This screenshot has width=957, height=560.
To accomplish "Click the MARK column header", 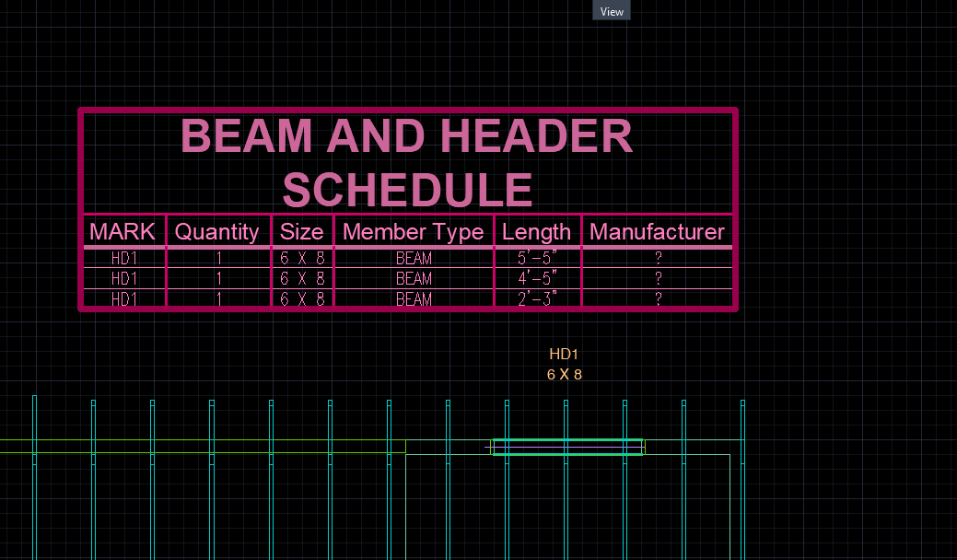I will pyautogui.click(x=123, y=231).
